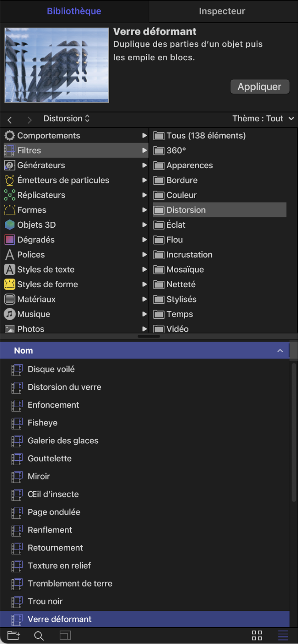Click the Verre déformant preview thumbnail
Image resolution: width=298 pixels, height=644 pixels.
[57, 65]
